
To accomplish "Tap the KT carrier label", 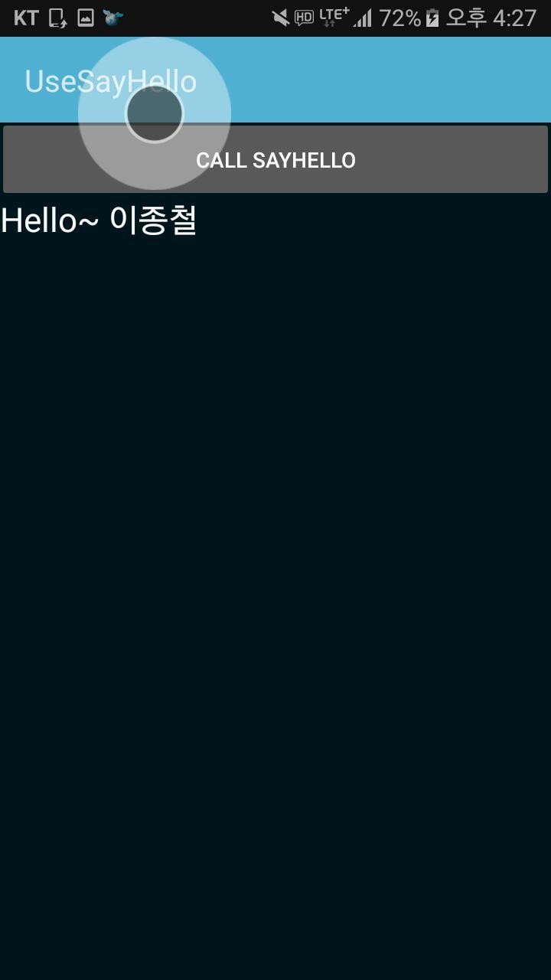I will pos(26,18).
